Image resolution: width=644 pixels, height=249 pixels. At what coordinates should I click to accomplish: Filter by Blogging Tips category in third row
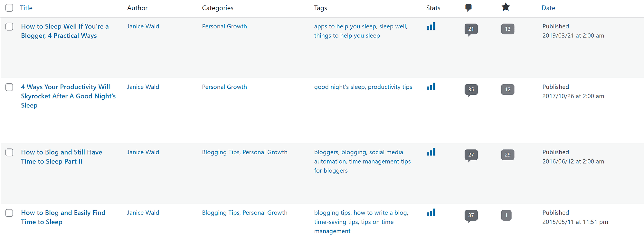pos(221,152)
